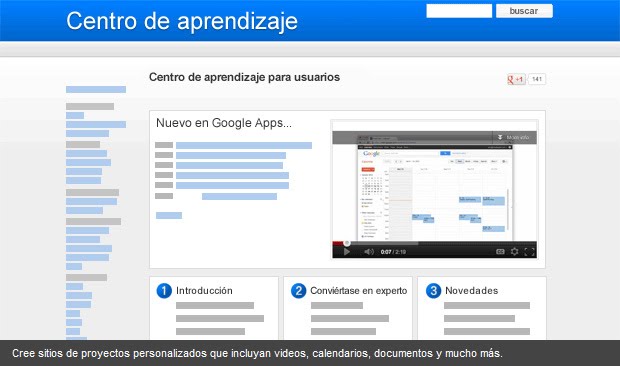Click the step 2 number badge

(x=299, y=291)
